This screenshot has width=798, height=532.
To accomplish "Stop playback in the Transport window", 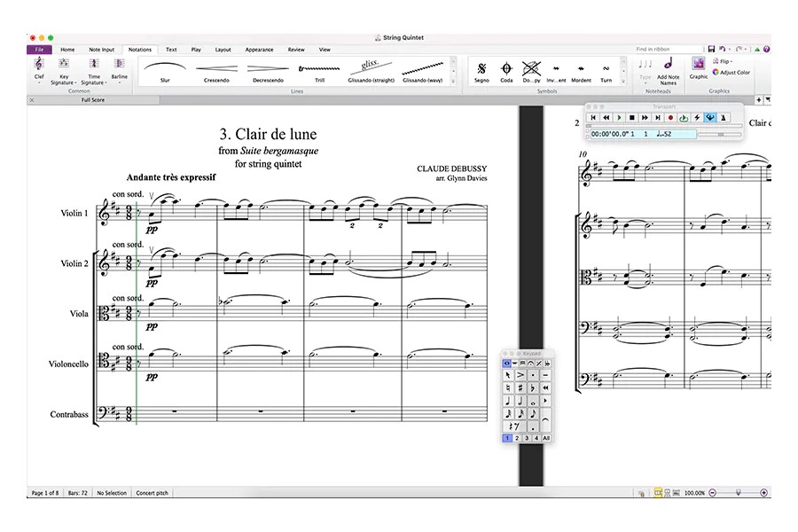I will (x=631, y=118).
